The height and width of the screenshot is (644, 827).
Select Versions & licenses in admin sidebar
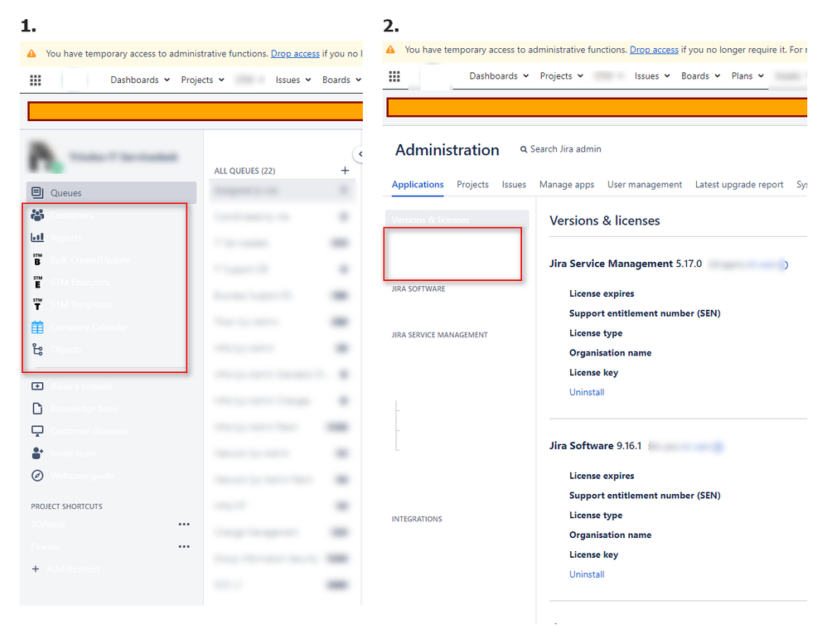[457, 220]
